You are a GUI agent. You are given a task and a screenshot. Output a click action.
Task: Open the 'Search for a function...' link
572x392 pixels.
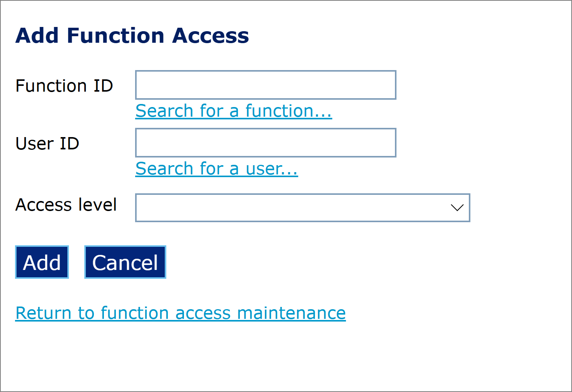(233, 111)
